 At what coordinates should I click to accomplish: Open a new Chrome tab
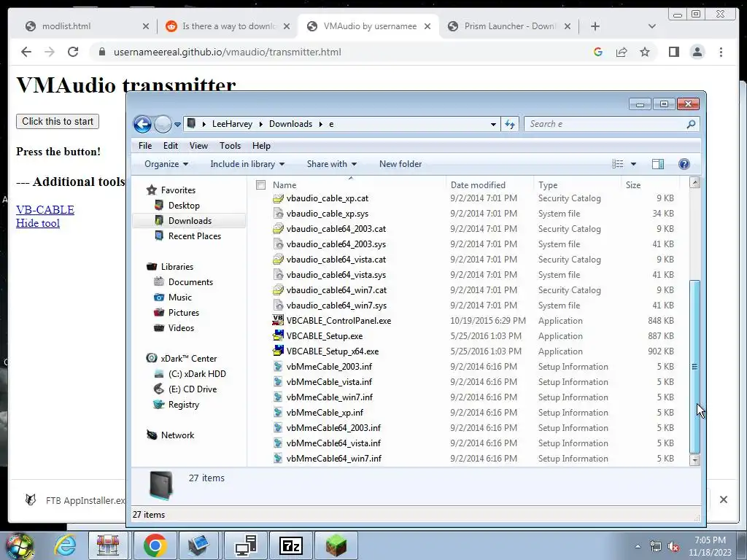pos(595,26)
